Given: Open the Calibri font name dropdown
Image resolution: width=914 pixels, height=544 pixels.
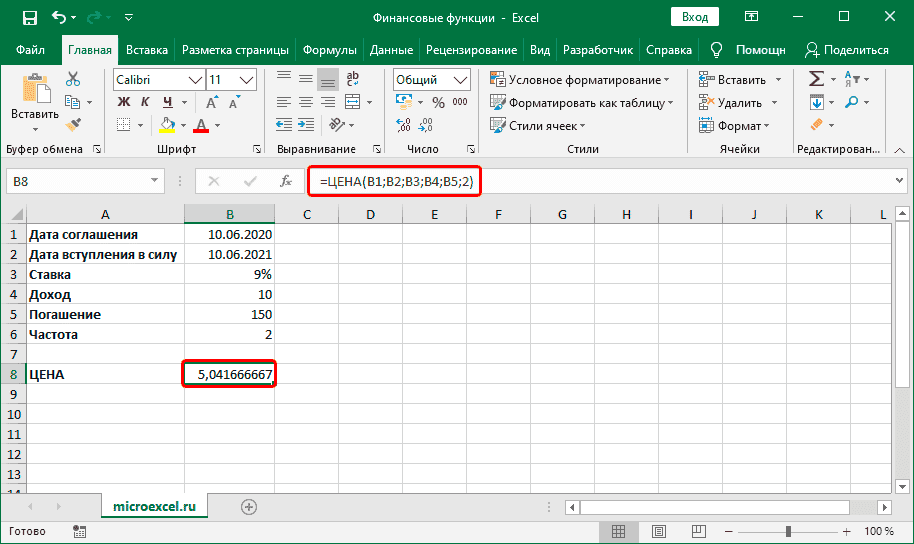Looking at the screenshot, I should (x=194, y=79).
